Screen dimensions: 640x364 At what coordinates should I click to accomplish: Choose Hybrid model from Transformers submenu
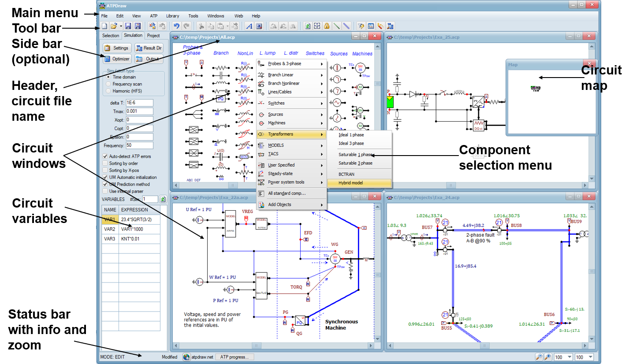[x=359, y=182]
